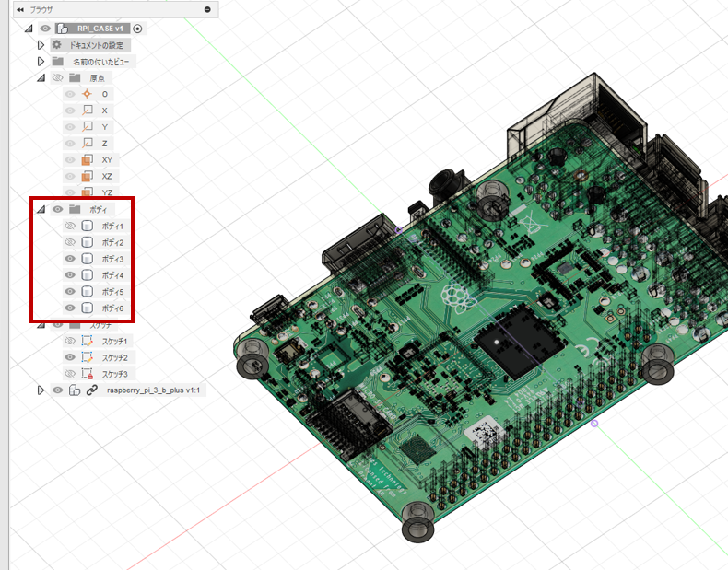Click the browser panel options circle button
The height and width of the screenshot is (570, 728).
(207, 10)
